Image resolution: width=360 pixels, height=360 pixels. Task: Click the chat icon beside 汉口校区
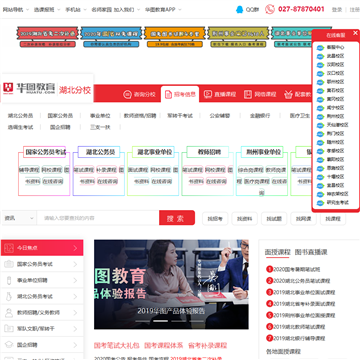tap(320, 74)
